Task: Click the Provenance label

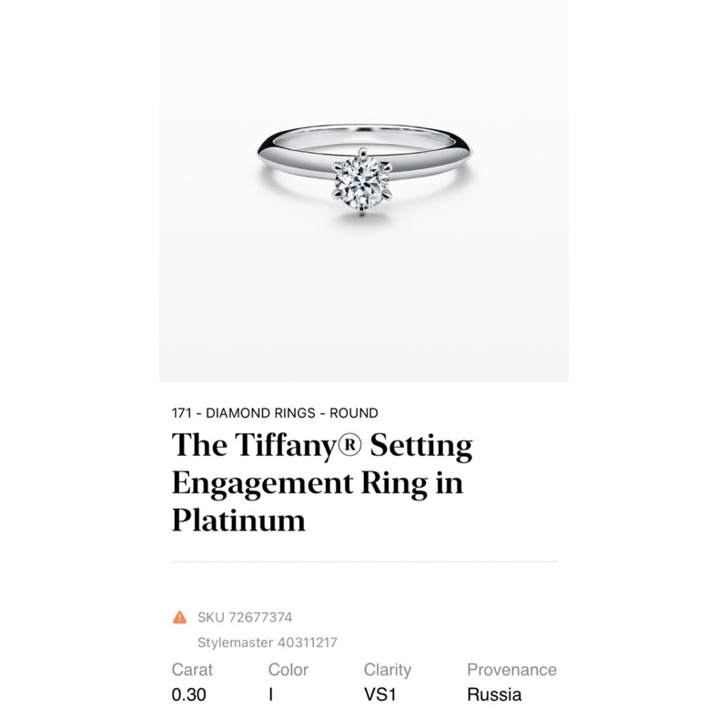Action: pyautogui.click(x=511, y=670)
